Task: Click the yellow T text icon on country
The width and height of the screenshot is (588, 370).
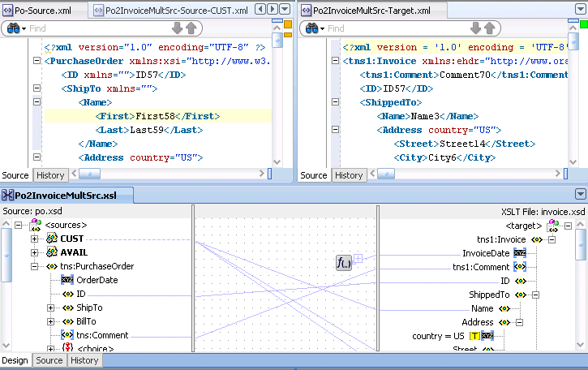Action: (x=474, y=336)
